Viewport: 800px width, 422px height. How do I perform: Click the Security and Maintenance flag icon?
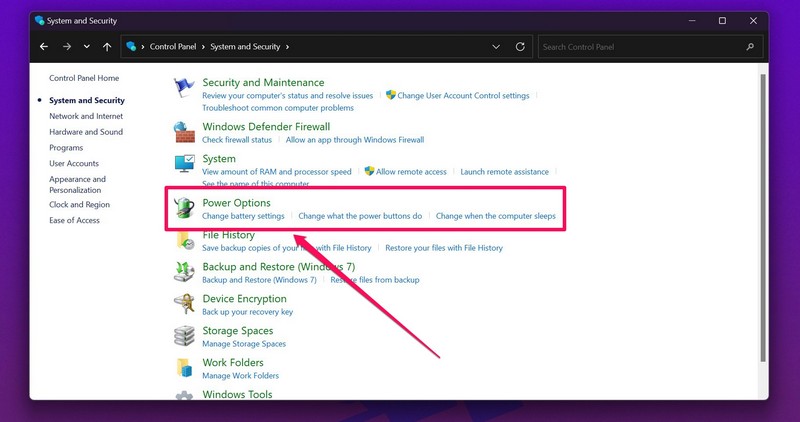[184, 88]
